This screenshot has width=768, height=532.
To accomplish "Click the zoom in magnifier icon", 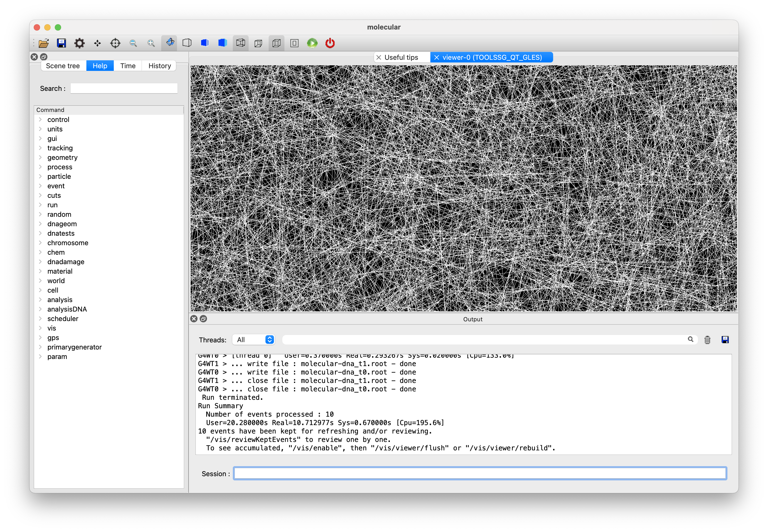I will (x=151, y=43).
